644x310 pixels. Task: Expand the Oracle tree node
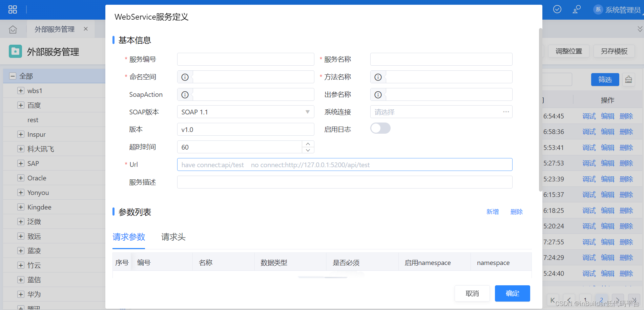tap(21, 178)
